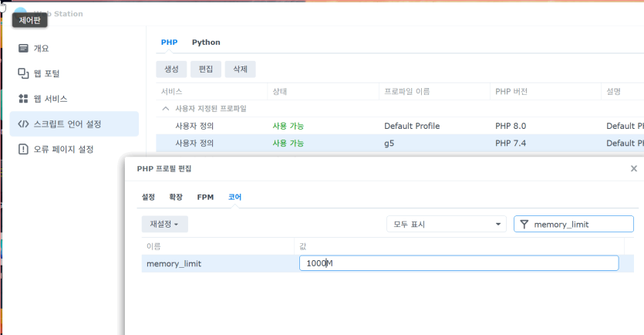Click the 편집 edit button

pyautogui.click(x=206, y=69)
